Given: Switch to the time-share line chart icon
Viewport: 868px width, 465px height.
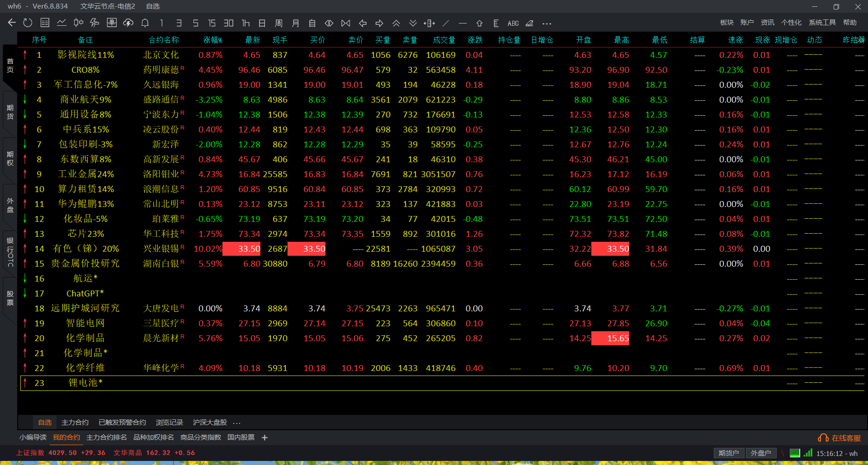Looking at the screenshot, I should [61, 23].
